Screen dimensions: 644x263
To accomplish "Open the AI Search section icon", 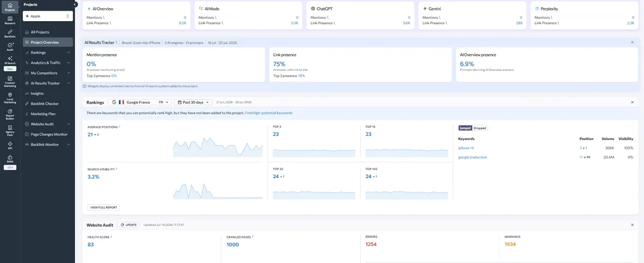I will tap(10, 60).
